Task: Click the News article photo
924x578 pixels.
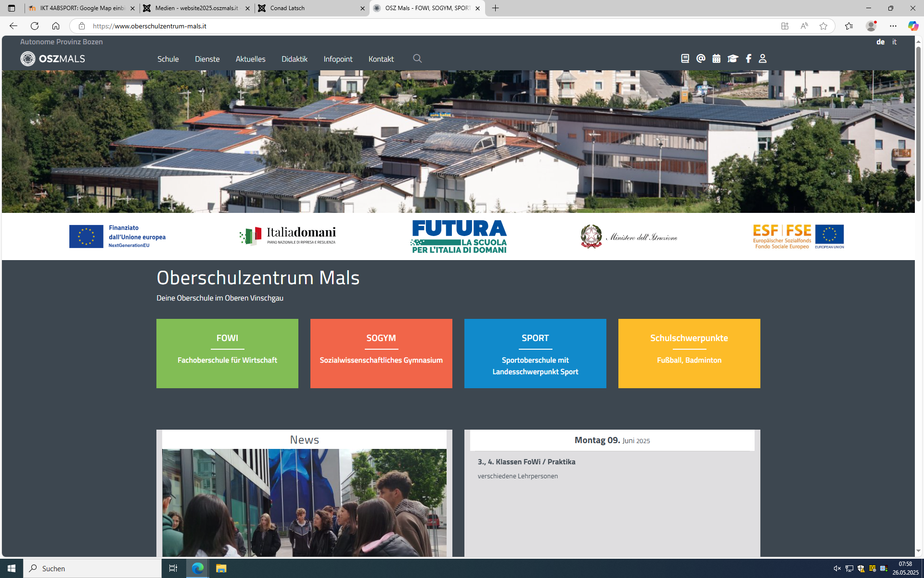Action: tap(304, 502)
